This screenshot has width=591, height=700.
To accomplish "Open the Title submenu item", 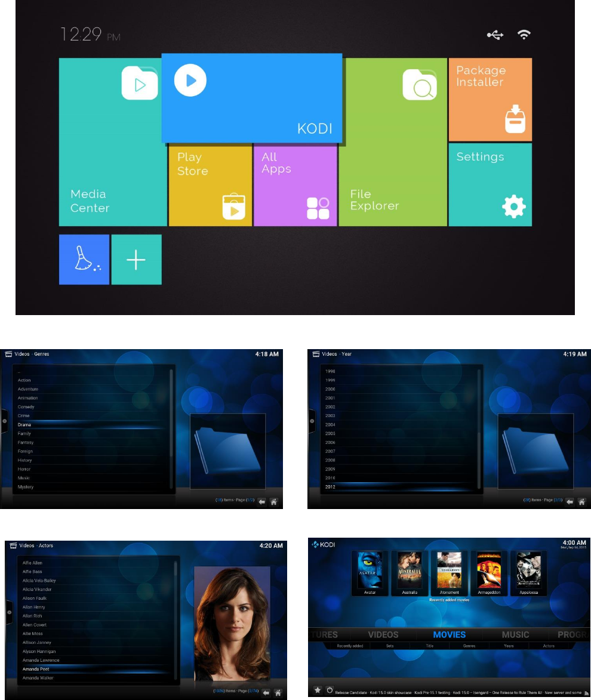I will click(429, 646).
